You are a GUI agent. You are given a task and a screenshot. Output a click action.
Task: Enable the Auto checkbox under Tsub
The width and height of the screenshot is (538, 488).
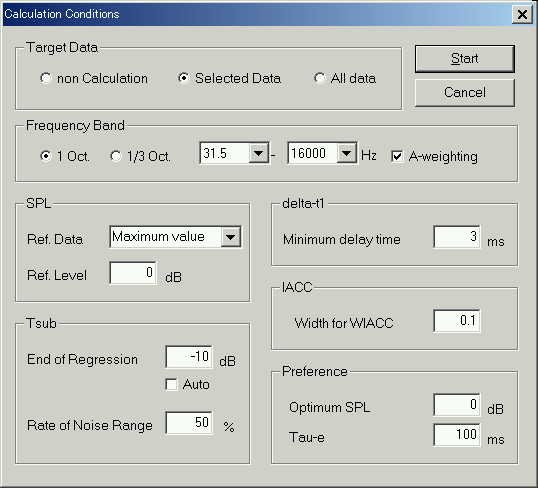(x=171, y=384)
